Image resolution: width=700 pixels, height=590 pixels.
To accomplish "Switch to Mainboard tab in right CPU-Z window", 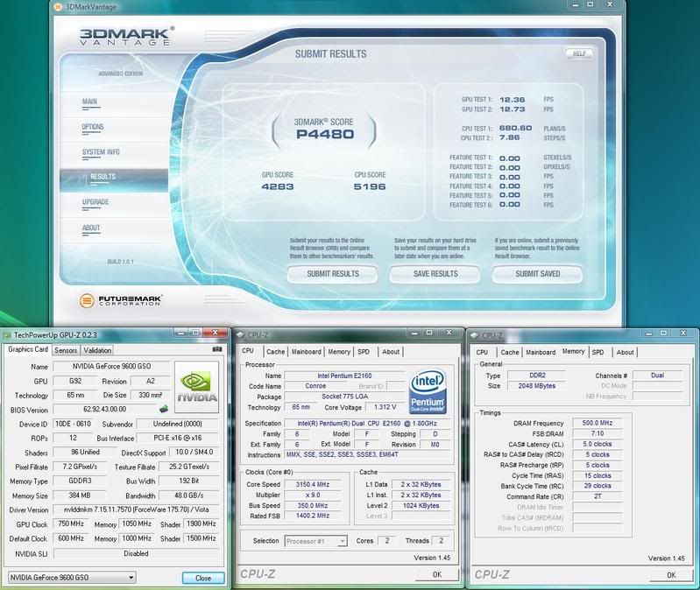I will tap(541, 352).
